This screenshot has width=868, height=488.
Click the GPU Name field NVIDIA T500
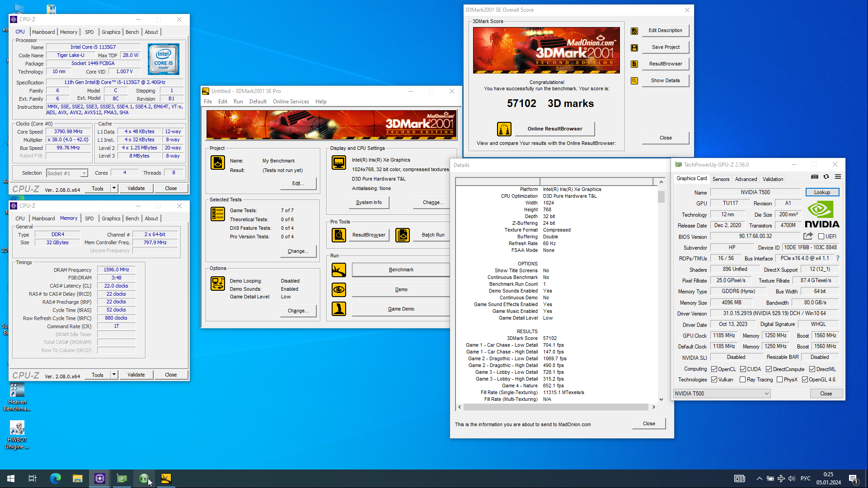[755, 192]
